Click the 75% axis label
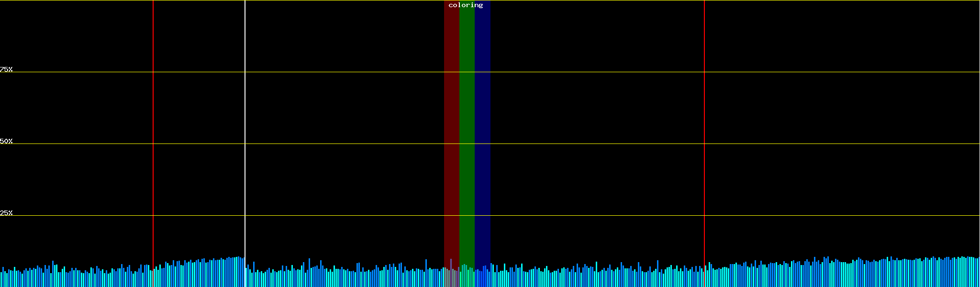This screenshot has height=287, width=980. (x=6, y=69)
